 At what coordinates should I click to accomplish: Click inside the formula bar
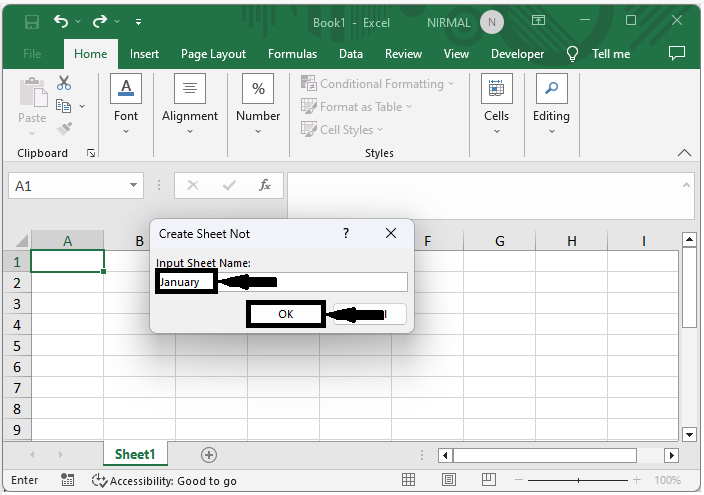pos(484,195)
